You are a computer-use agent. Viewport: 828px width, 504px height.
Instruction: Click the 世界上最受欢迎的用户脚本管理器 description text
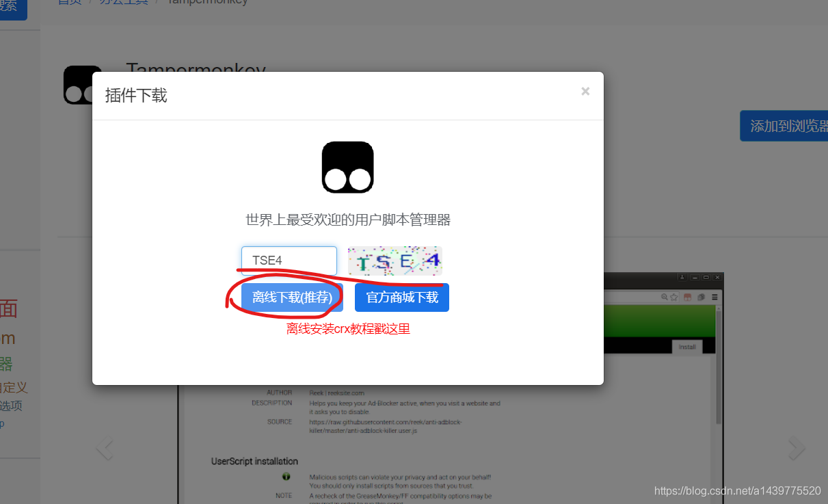[x=348, y=220]
